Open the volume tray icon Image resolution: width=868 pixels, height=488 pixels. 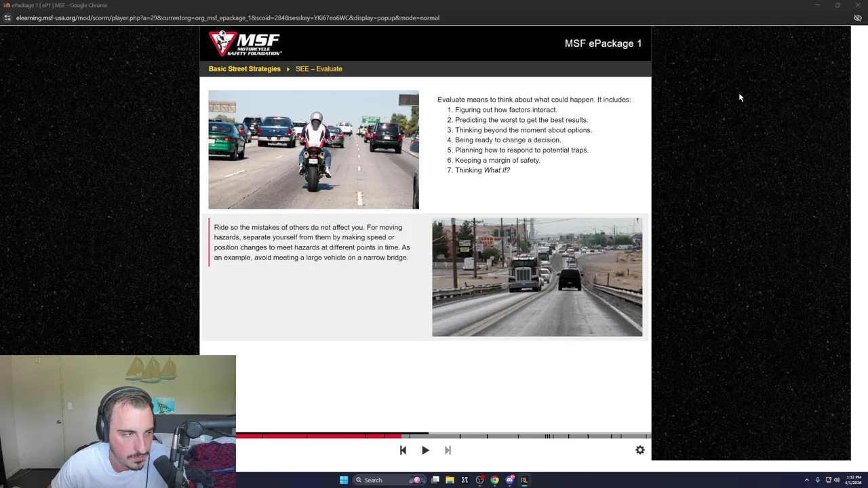click(x=837, y=480)
